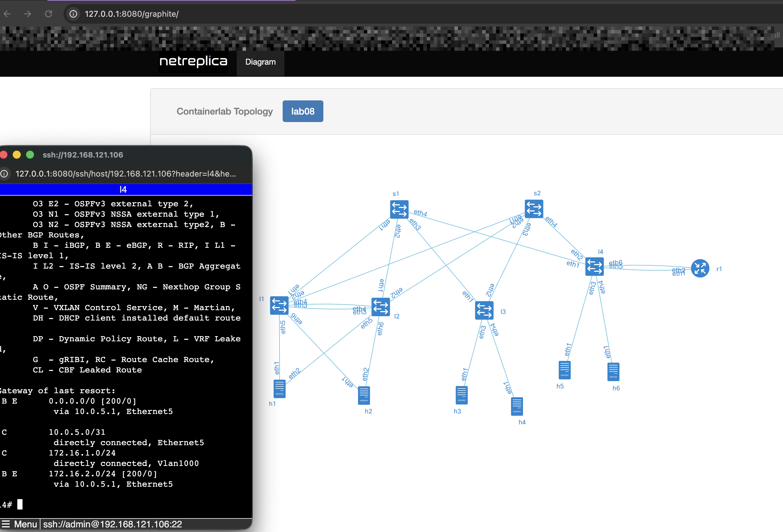Click the l2 leaf switch node
783x532 pixels.
point(380,307)
